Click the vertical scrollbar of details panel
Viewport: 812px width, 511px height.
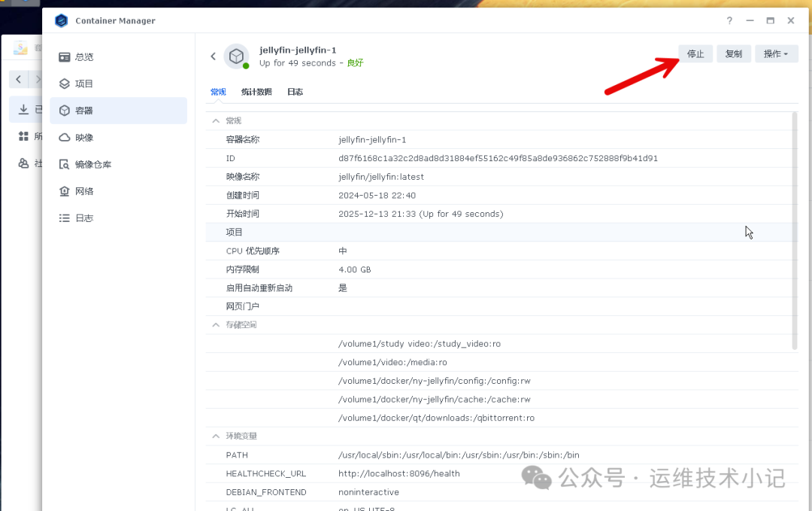click(795, 231)
